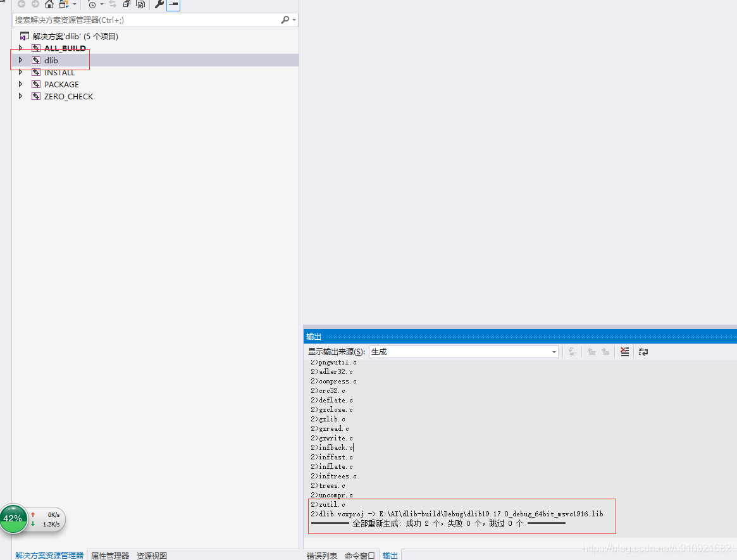Open Properties via the wrench icon

[159, 4]
